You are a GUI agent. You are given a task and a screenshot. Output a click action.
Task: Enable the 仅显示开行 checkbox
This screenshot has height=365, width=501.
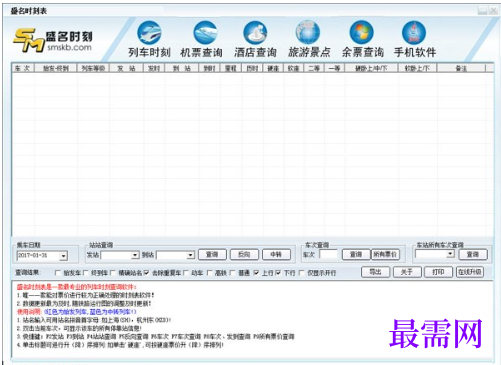[302, 273]
